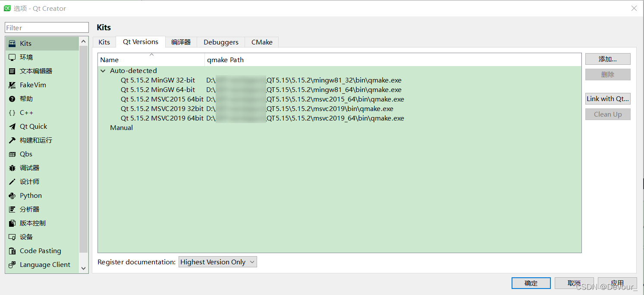The width and height of the screenshot is (644, 295).
Task: Open the 设备 settings category
Action: tap(42, 237)
